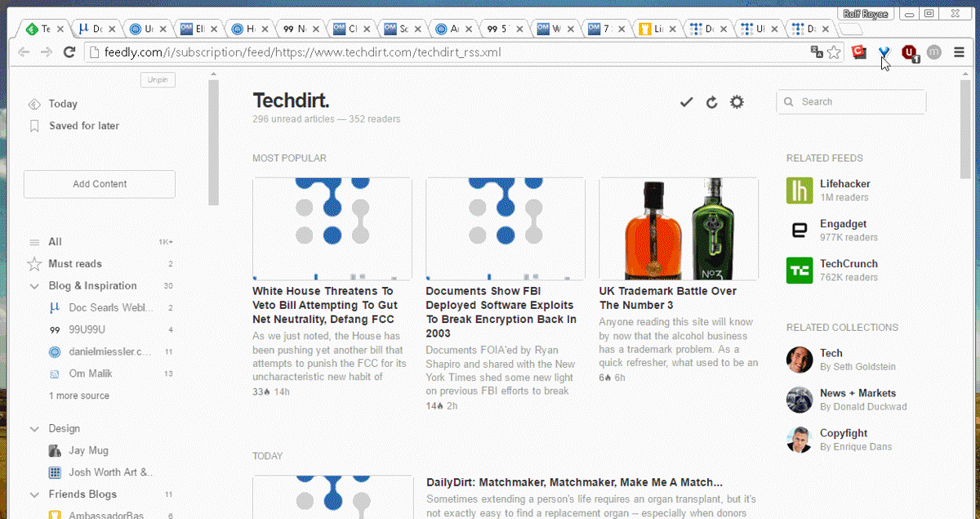
Task: Refresh the Techdirt feed
Action: click(x=711, y=102)
